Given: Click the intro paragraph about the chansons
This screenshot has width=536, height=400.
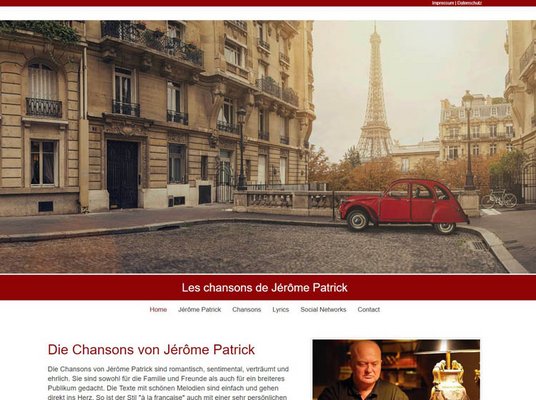Looking at the screenshot, I should [169, 383].
